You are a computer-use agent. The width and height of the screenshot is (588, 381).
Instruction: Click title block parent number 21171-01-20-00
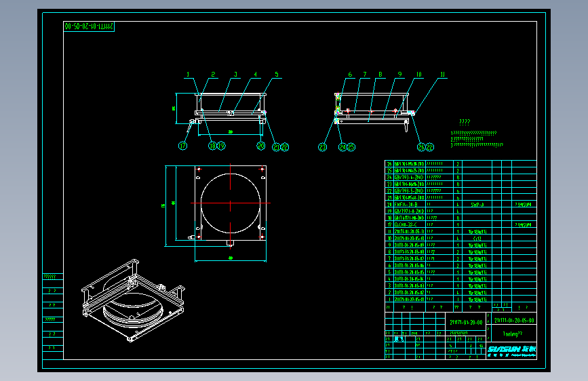(x=466, y=322)
